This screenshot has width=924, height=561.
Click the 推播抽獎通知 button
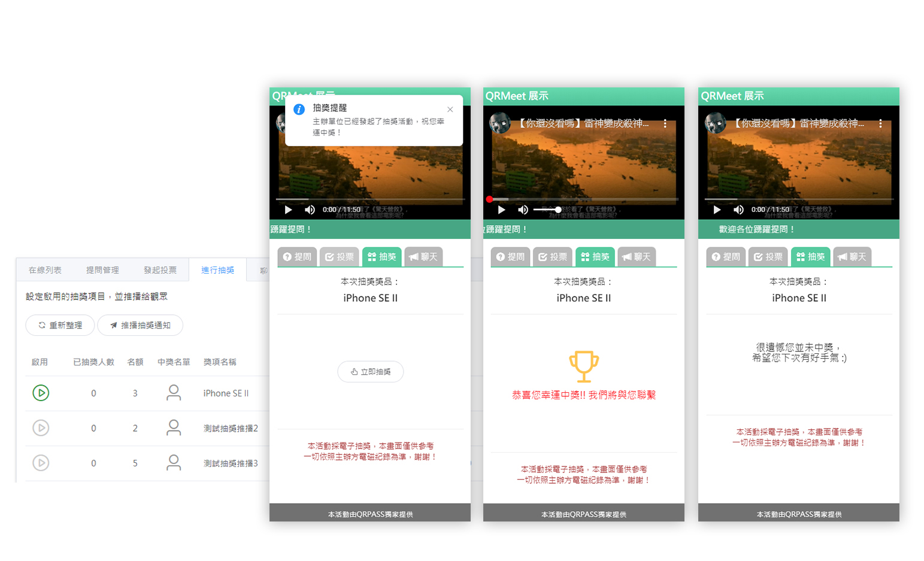tap(140, 325)
